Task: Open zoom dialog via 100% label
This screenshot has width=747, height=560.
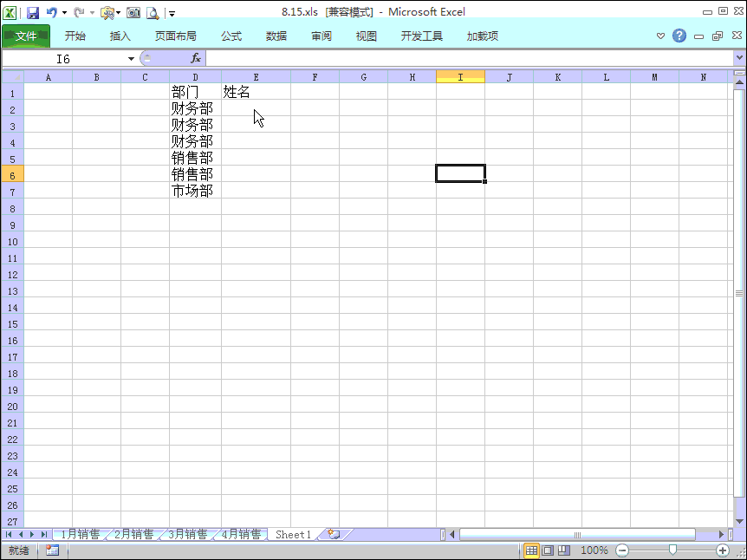Action: (x=594, y=550)
